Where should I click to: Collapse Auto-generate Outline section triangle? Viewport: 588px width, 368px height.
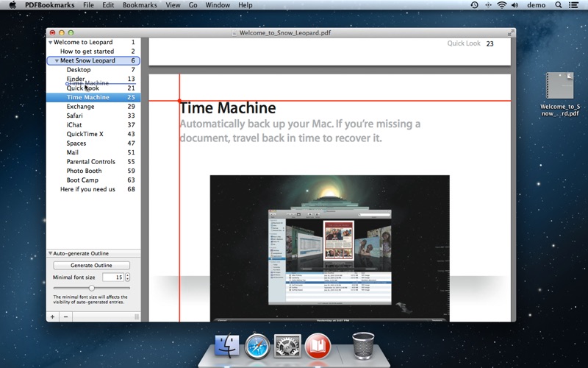click(x=50, y=253)
